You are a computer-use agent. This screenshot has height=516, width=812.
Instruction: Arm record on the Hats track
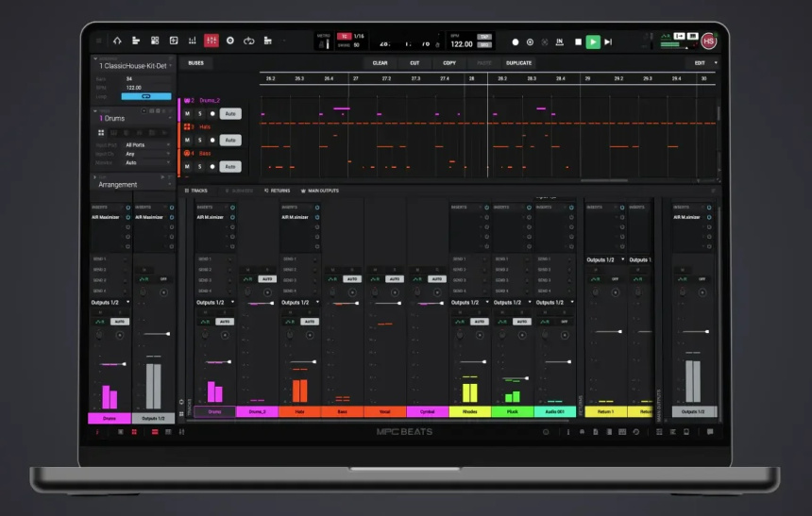(212, 141)
